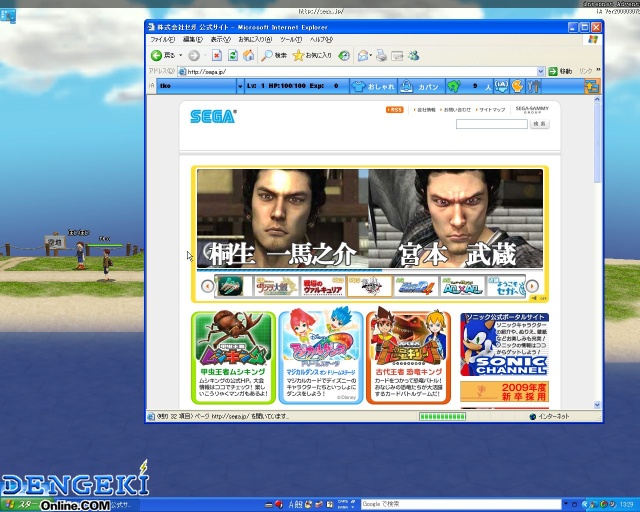Click the Refresh page icon

click(x=233, y=55)
